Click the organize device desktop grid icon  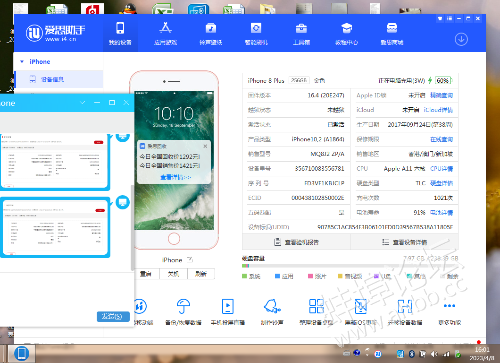[x=316, y=306]
